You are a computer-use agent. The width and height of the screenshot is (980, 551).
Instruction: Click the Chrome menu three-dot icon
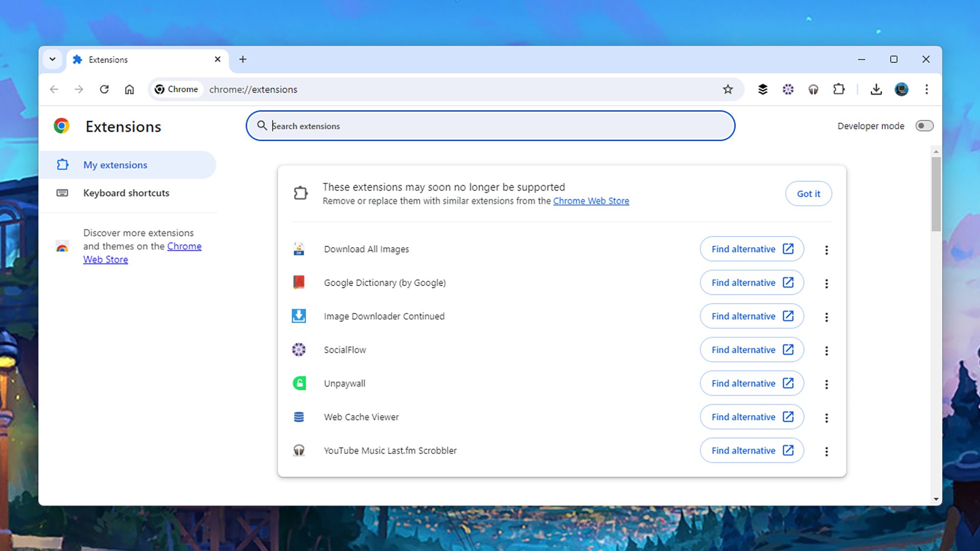pyautogui.click(x=927, y=89)
